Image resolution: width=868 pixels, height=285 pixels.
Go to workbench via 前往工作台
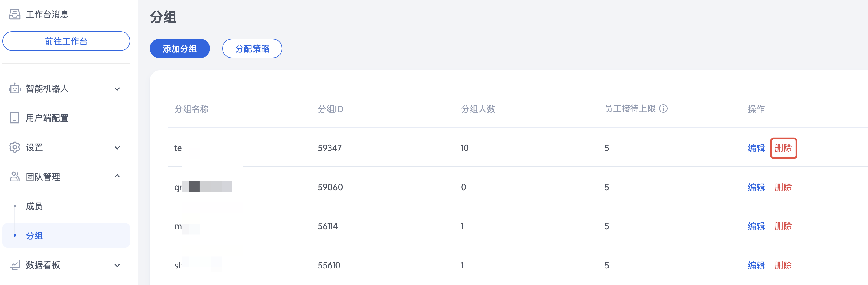click(x=66, y=41)
